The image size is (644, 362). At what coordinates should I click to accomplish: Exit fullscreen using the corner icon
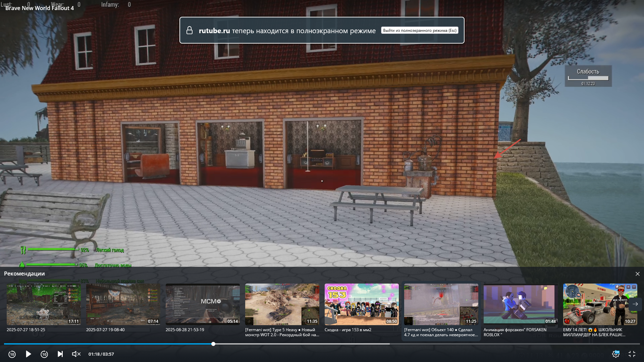(x=632, y=354)
